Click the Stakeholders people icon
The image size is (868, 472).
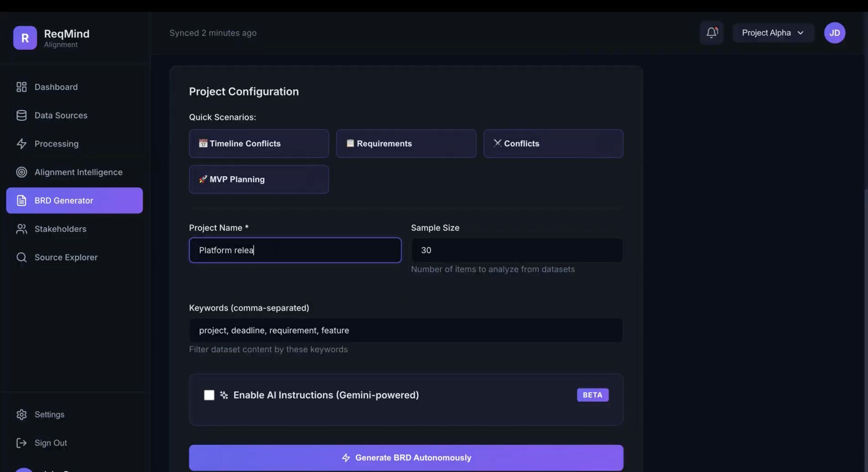click(x=21, y=229)
